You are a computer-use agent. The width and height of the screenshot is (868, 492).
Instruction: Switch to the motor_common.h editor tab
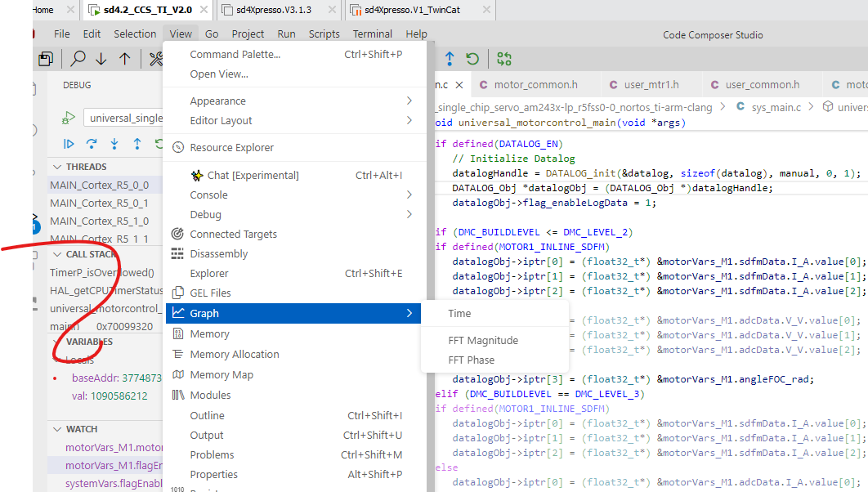tap(536, 85)
